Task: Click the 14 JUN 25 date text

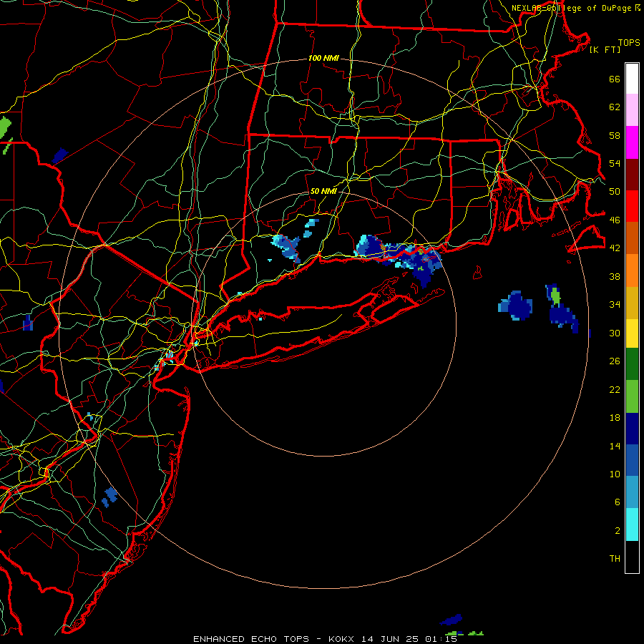Action: (x=390, y=639)
